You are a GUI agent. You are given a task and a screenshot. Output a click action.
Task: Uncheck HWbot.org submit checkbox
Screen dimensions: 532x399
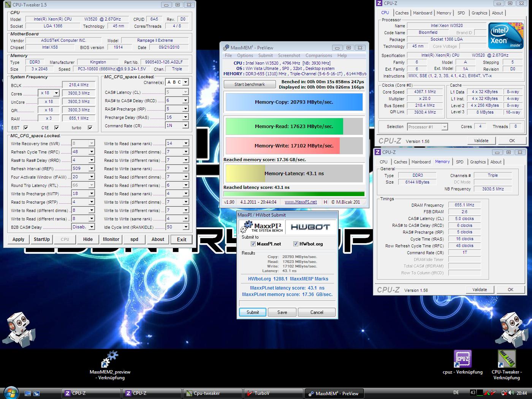point(296,244)
